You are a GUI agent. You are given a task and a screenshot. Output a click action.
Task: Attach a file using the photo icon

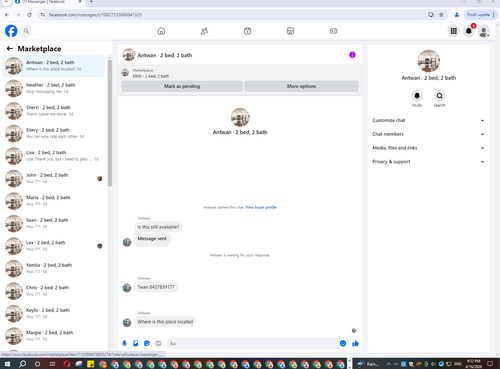coord(136,343)
